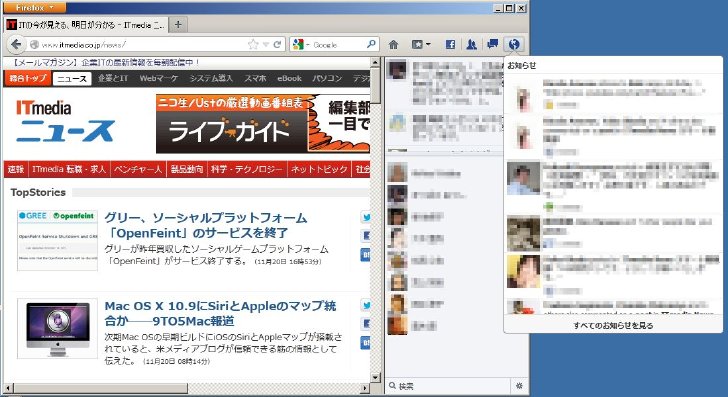728x397 pixels.
Task: Share Mac OS X story via Hatena B! icon
Action: pyautogui.click(x=366, y=343)
